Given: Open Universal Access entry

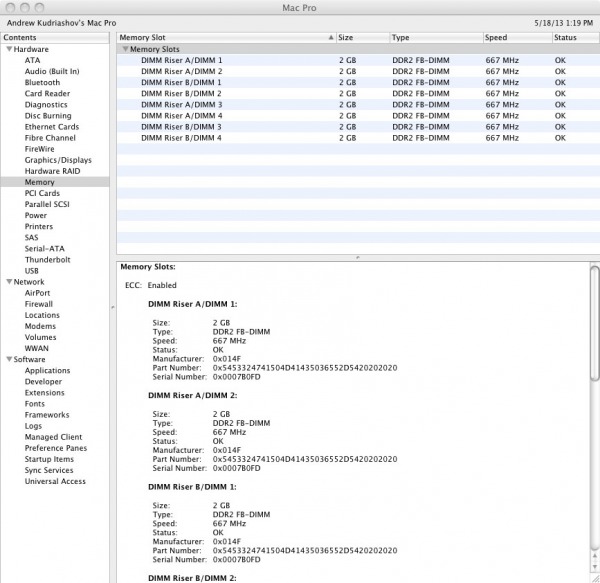Looking at the screenshot, I should [55, 482].
